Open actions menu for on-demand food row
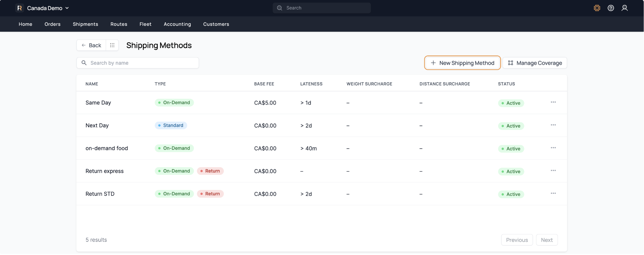The height and width of the screenshot is (255, 644). tap(553, 148)
